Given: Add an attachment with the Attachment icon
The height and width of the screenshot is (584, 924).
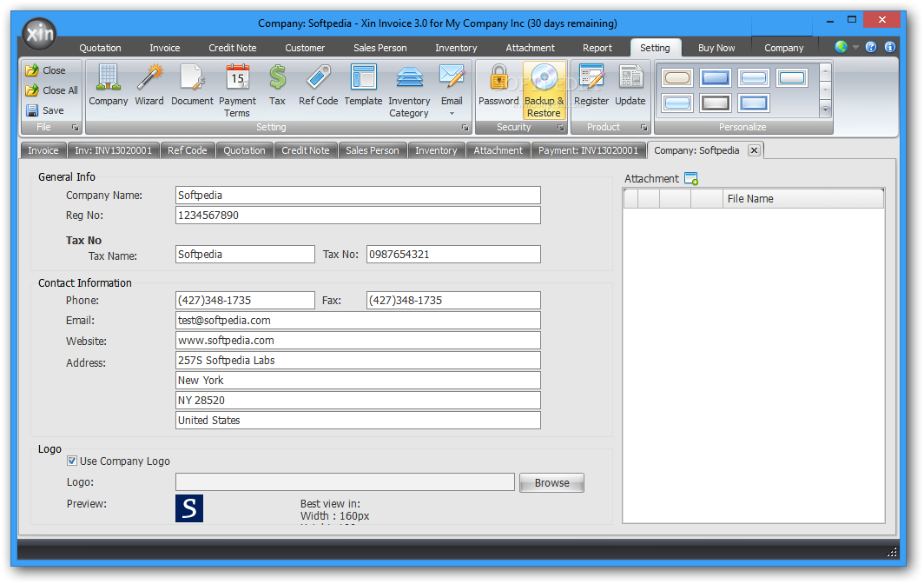Looking at the screenshot, I should [x=691, y=178].
